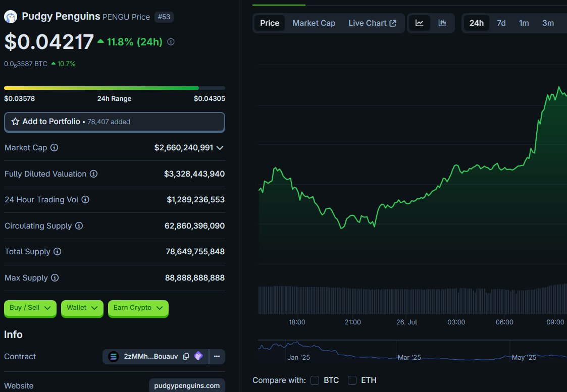Expand Market Cap value chevron
Image resolution: width=567 pixels, height=392 pixels.
tap(220, 148)
